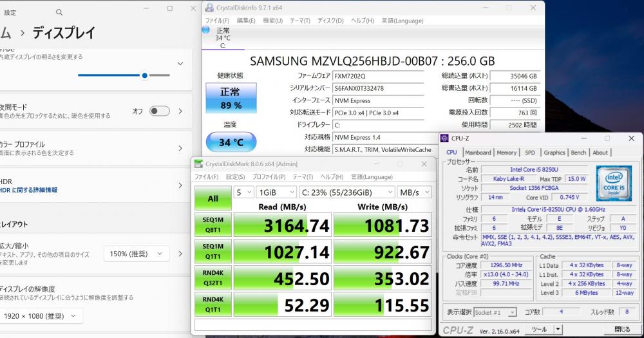Click the firmware field FXM7202Q
The image size is (644, 338).
pos(378,76)
